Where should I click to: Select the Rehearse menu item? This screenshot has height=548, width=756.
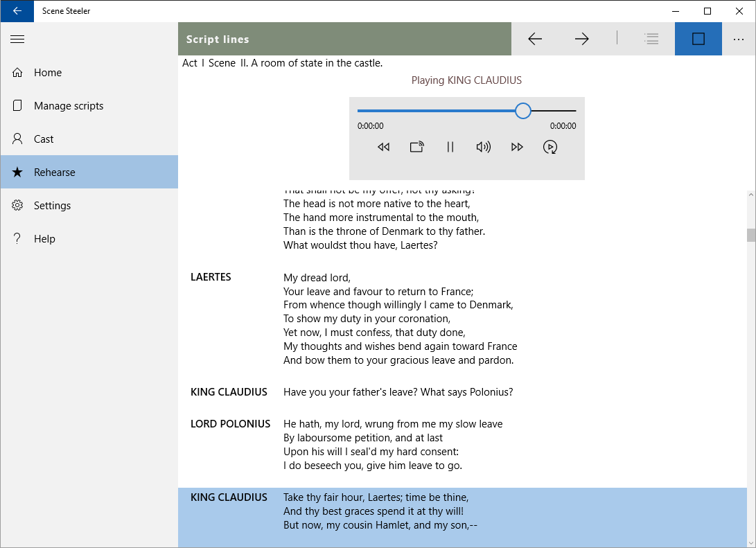tap(89, 172)
